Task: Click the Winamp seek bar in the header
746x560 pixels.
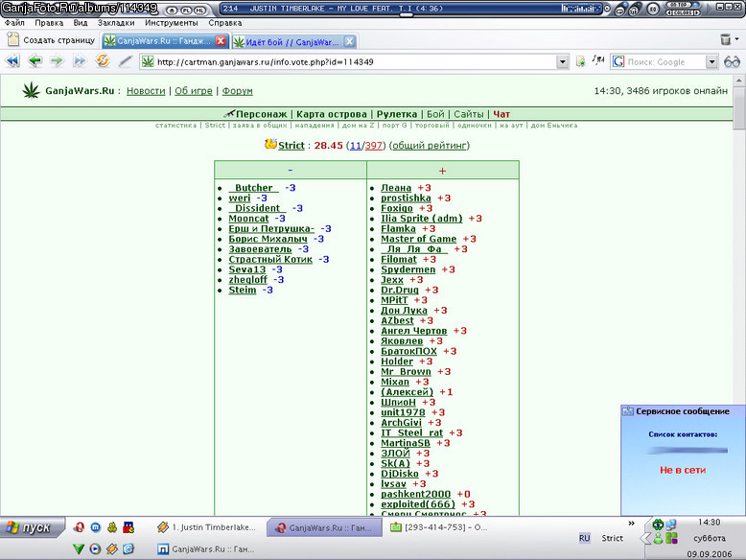Action: (x=411, y=14)
